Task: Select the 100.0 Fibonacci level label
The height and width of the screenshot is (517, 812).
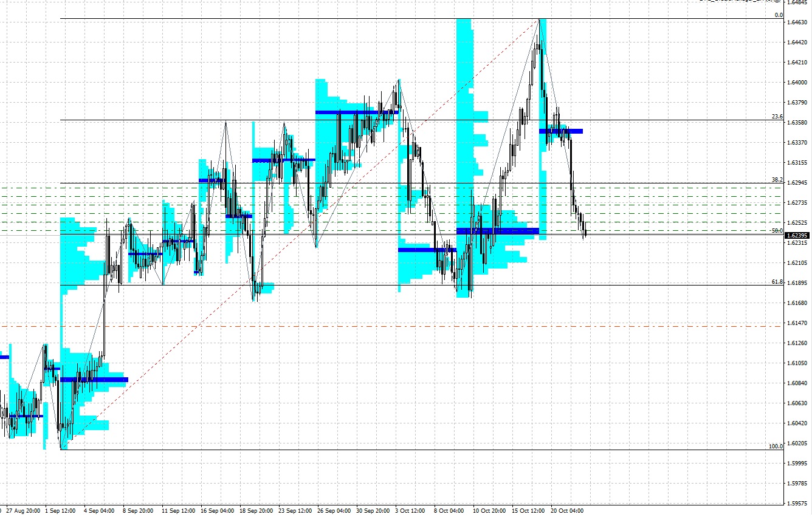Action: click(776, 447)
